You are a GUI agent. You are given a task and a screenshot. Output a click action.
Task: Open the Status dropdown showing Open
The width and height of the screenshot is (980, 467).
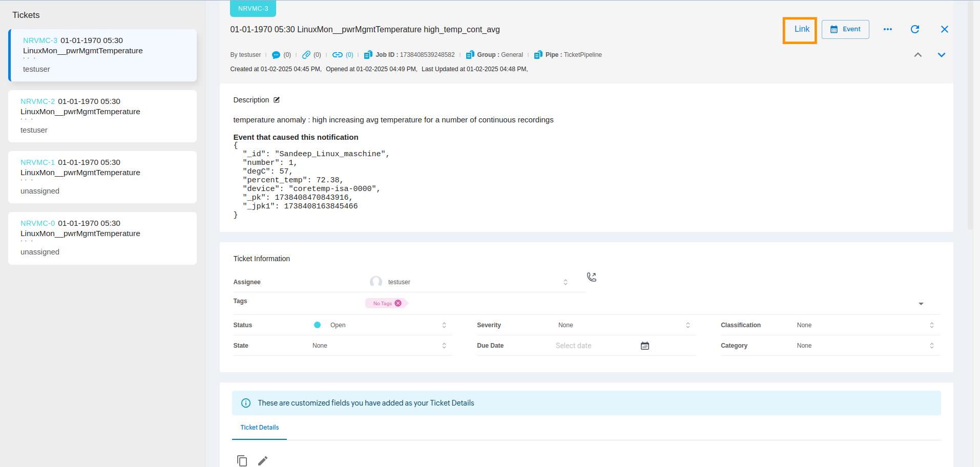point(380,325)
